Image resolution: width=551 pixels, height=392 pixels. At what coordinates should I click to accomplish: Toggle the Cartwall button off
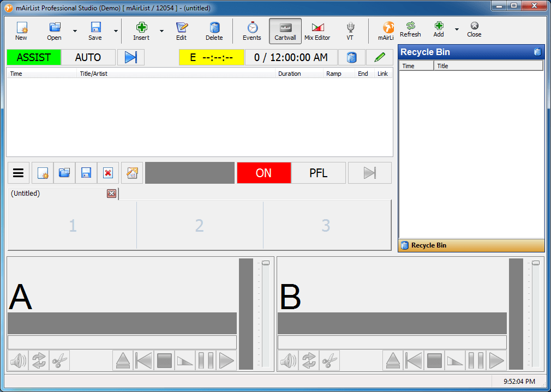point(285,31)
